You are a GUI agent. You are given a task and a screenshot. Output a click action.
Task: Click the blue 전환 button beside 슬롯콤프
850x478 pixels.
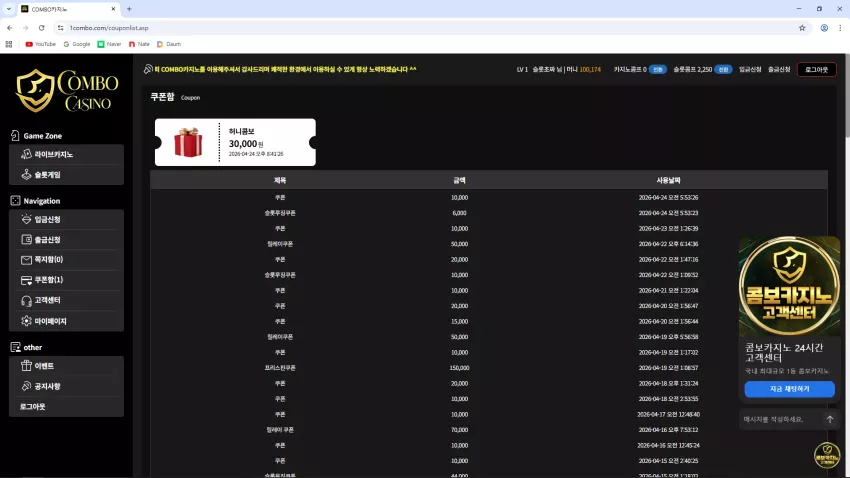[x=723, y=69]
